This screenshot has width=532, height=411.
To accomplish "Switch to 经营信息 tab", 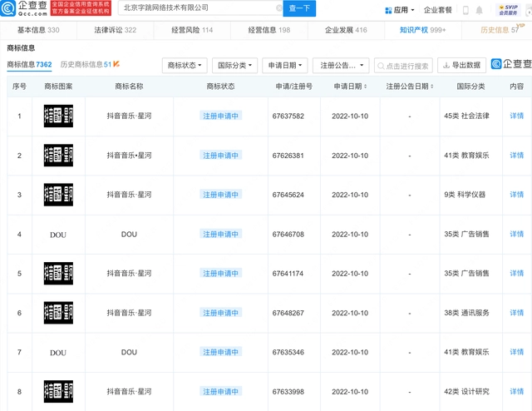I will pos(269,30).
